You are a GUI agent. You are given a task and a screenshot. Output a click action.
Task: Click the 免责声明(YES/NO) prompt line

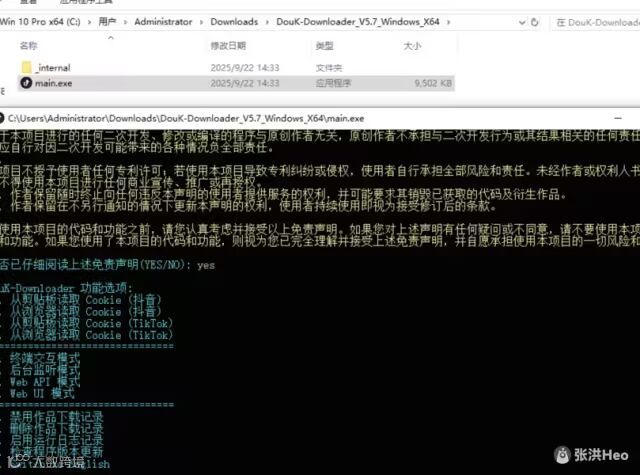click(x=96, y=265)
